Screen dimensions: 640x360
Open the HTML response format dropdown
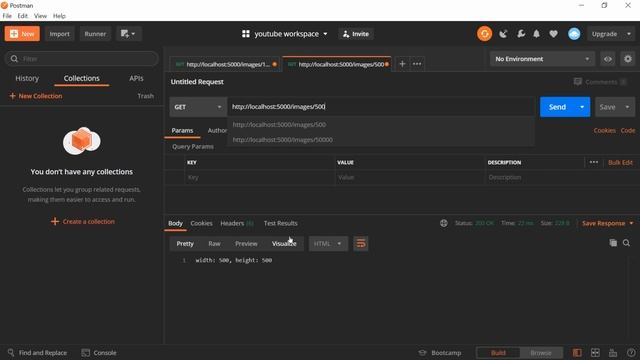point(328,244)
